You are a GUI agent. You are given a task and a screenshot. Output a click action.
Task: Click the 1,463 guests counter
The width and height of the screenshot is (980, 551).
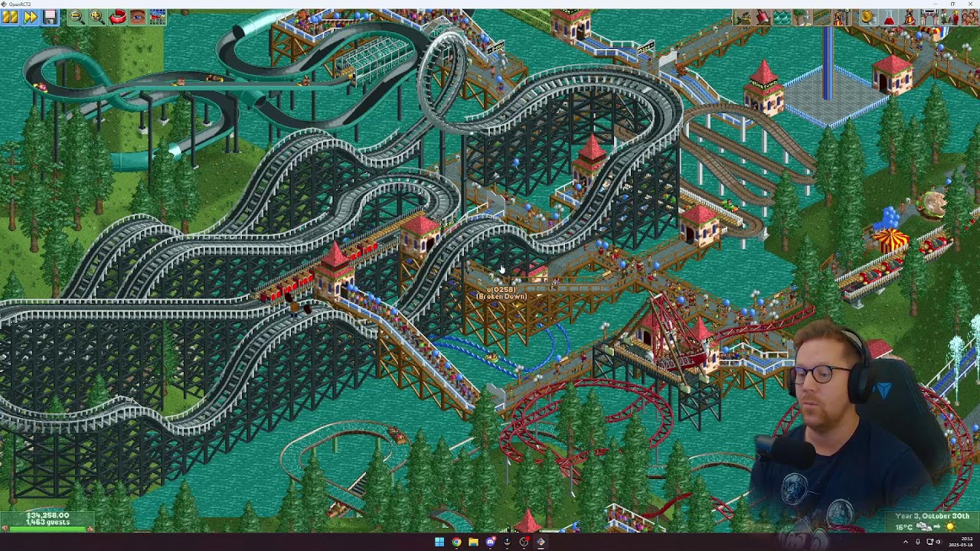click(47, 522)
